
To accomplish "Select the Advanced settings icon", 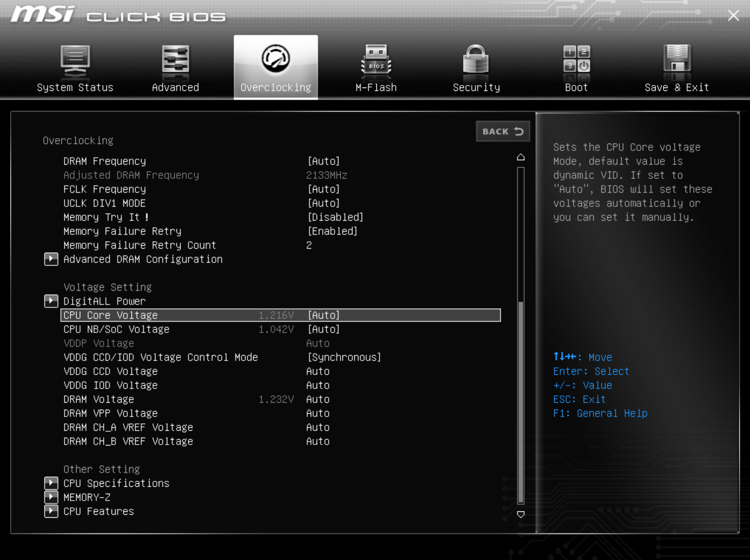I will pos(175,66).
